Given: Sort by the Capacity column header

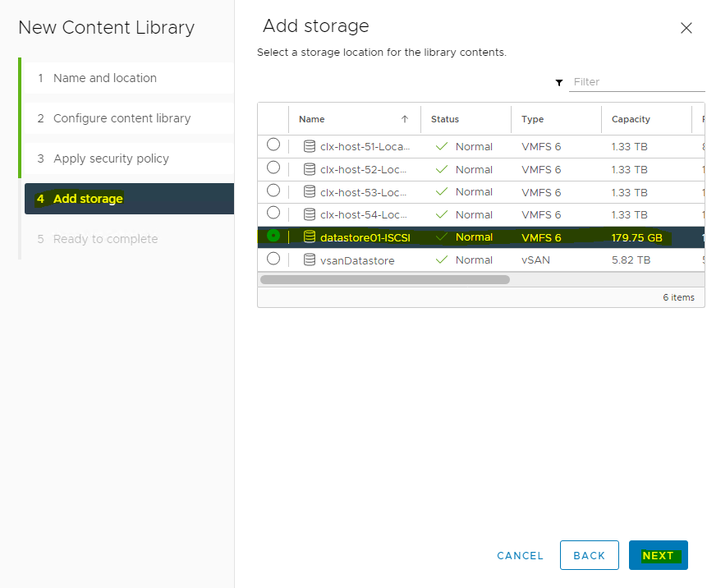Looking at the screenshot, I should (631, 119).
